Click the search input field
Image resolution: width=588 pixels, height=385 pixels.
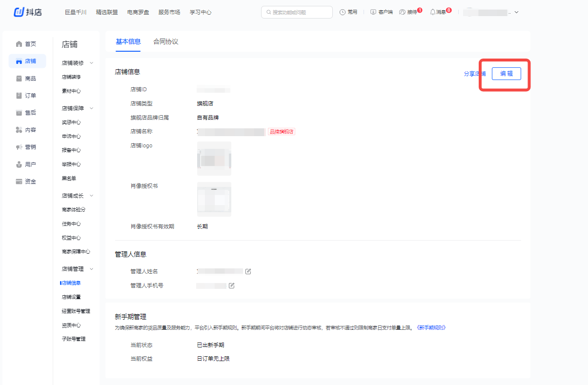tap(297, 12)
